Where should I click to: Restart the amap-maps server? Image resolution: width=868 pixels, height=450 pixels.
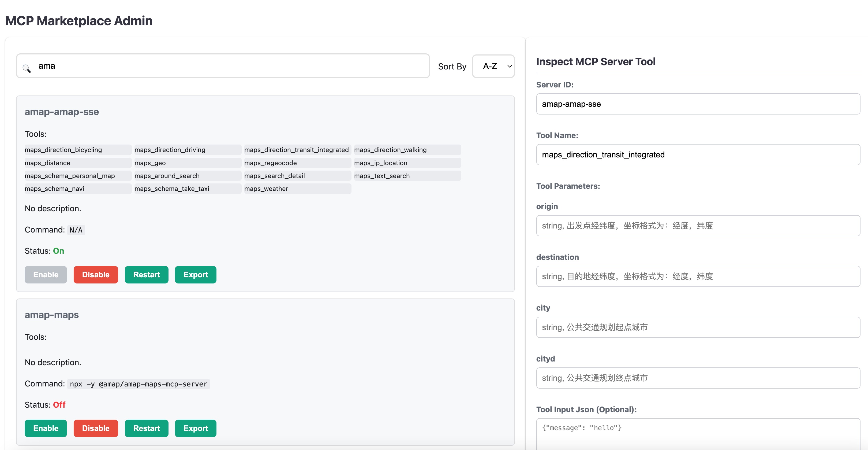[x=146, y=428]
